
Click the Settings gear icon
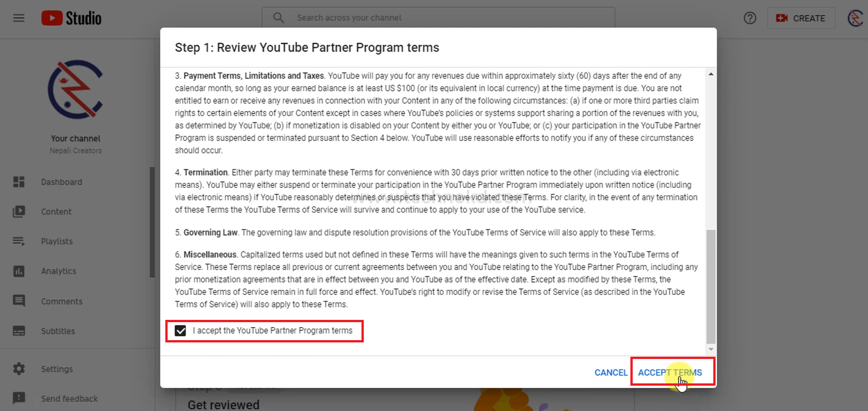pyautogui.click(x=19, y=369)
